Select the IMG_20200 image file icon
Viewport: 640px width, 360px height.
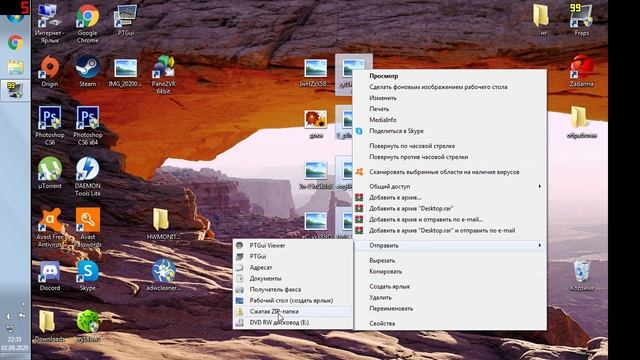coord(125,73)
